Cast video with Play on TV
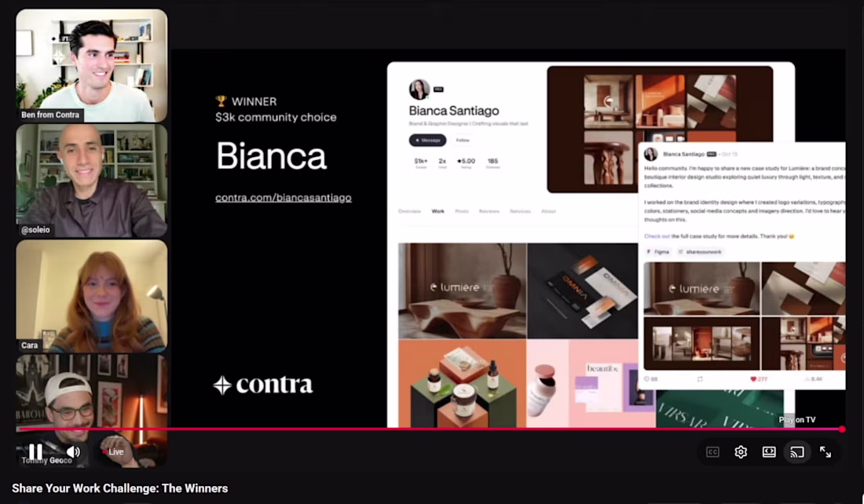864x504 pixels. pyautogui.click(x=796, y=452)
